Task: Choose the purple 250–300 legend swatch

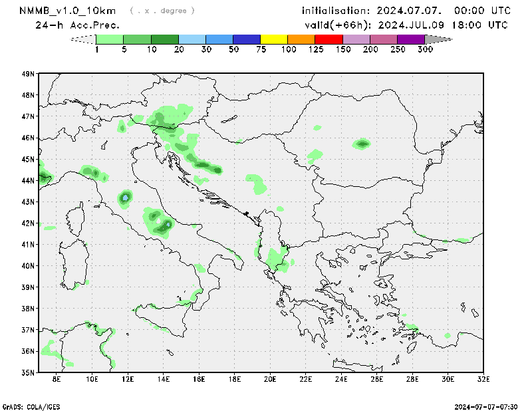Action: pos(410,39)
